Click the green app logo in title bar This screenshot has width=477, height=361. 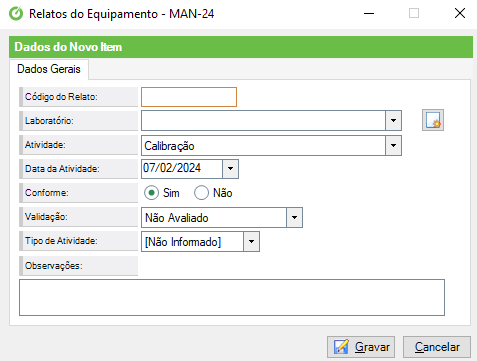[16, 14]
